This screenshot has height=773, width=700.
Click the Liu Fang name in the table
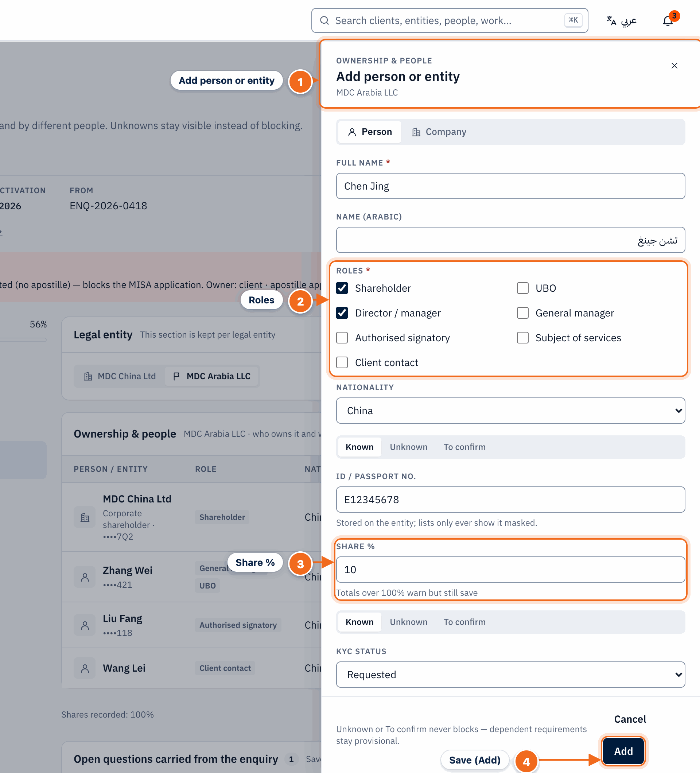(x=122, y=618)
